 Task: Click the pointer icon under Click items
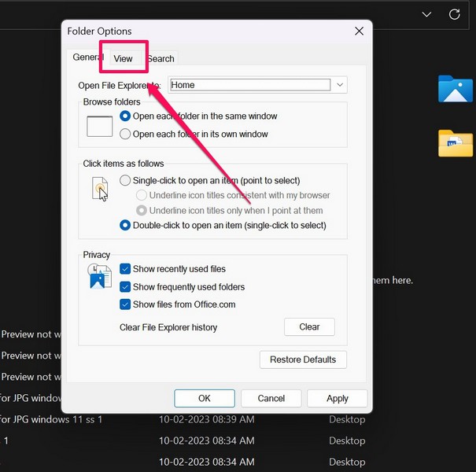(x=100, y=188)
